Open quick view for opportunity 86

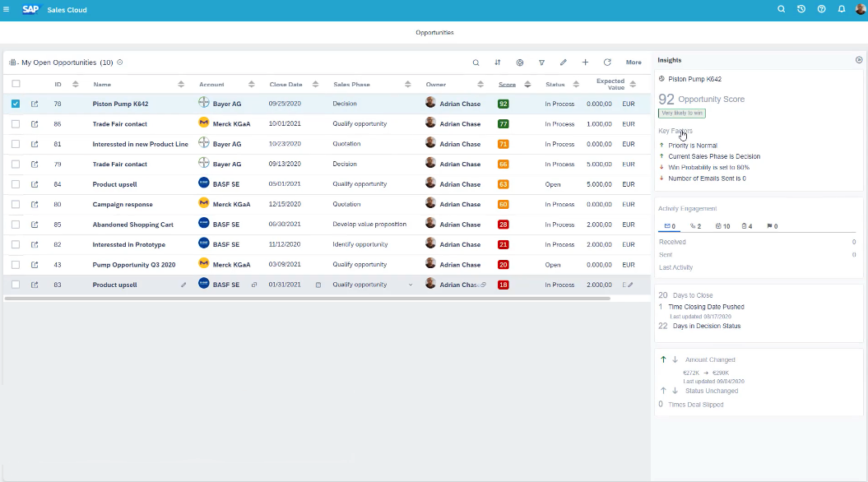point(35,124)
